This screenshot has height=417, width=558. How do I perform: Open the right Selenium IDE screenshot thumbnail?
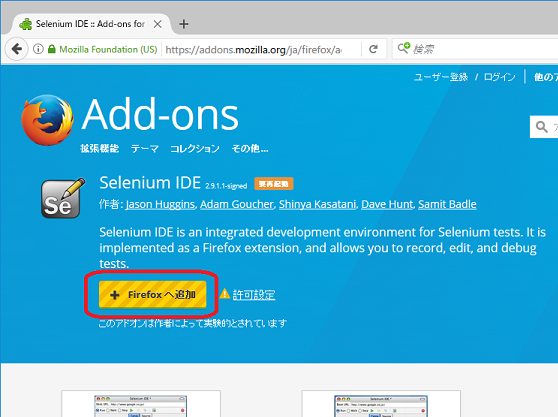[381, 404]
